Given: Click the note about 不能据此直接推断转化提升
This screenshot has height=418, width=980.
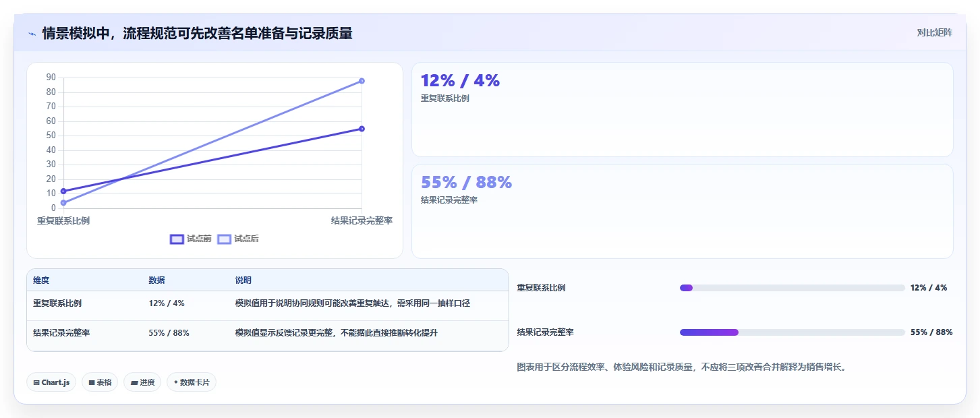Looking at the screenshot, I should [336, 332].
